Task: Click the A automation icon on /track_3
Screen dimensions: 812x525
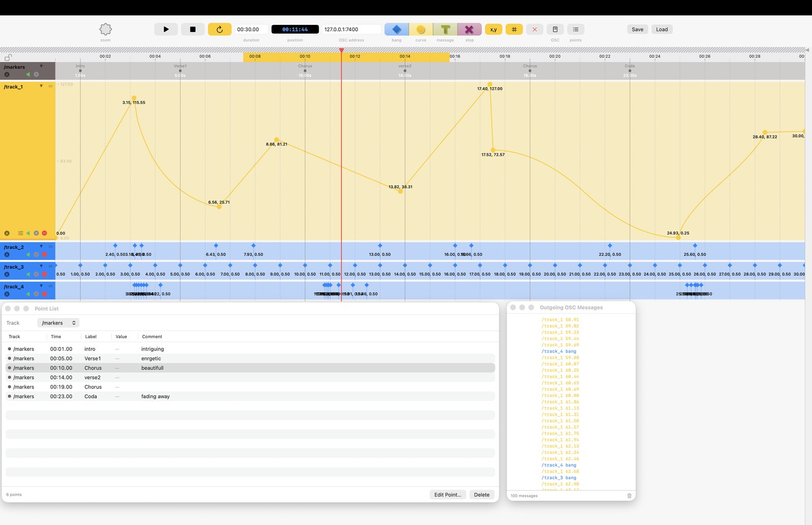Action: click(7, 274)
